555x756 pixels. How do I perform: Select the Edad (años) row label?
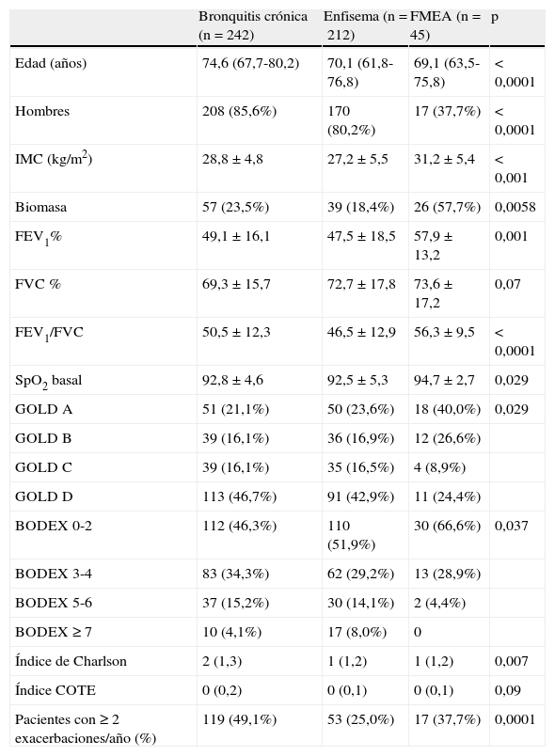point(51,63)
